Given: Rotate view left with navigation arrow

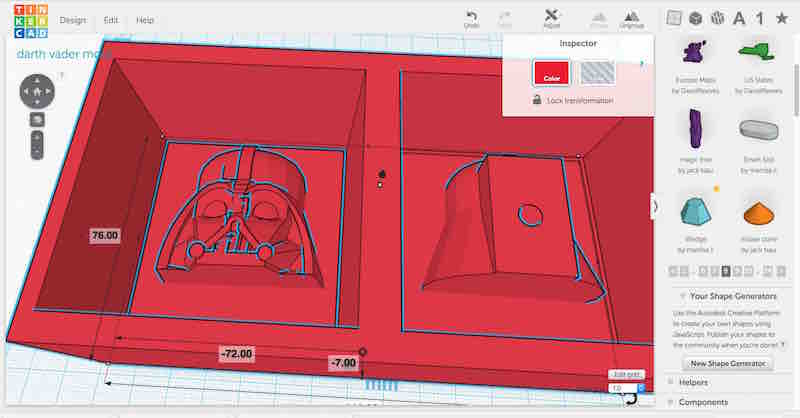Looking at the screenshot, I should [26, 92].
